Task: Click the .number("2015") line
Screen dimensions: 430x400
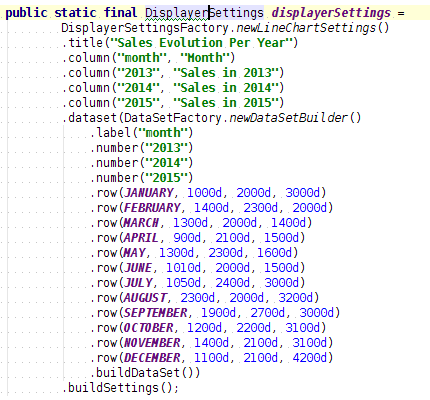Action: [141, 178]
